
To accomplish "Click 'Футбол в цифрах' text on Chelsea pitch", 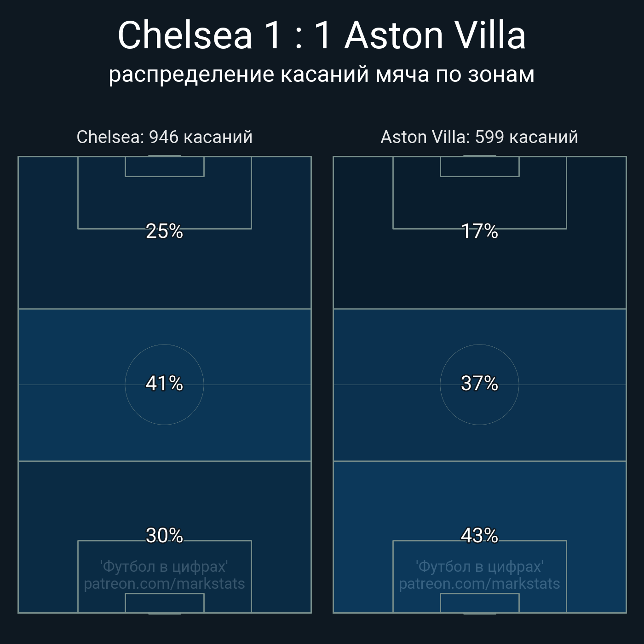I will [164, 567].
